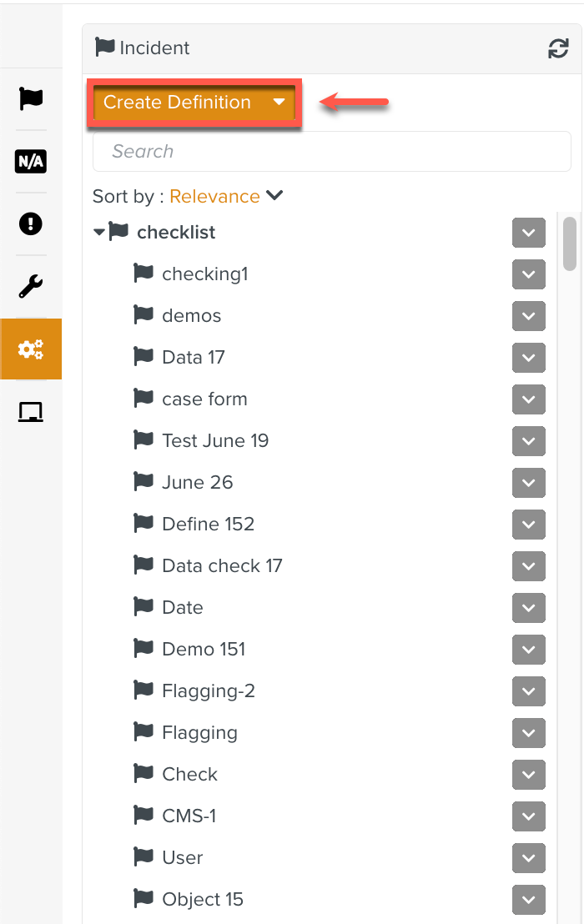This screenshot has height=924, width=584.
Task: Click the monitor icon in the sidebar
Action: click(x=30, y=411)
